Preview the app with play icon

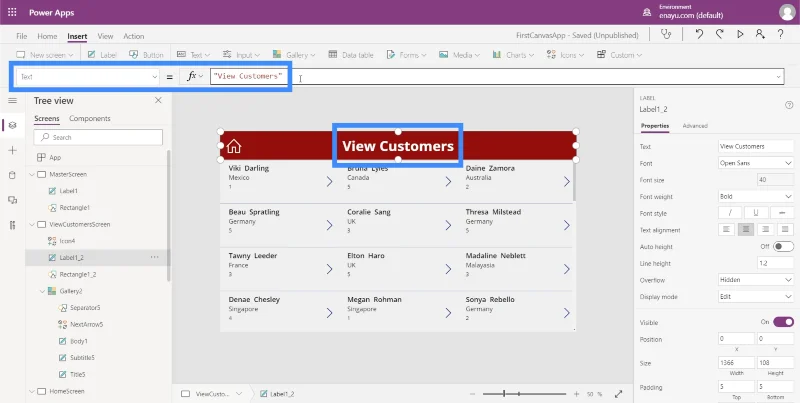click(740, 35)
